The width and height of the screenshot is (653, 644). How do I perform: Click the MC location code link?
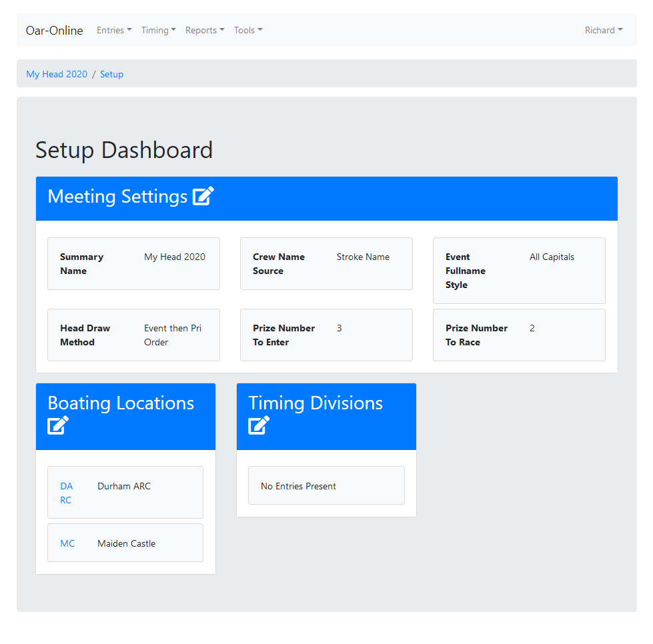pos(67,543)
